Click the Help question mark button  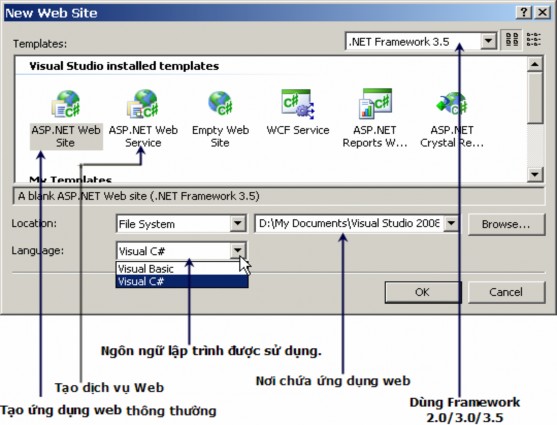pos(524,12)
